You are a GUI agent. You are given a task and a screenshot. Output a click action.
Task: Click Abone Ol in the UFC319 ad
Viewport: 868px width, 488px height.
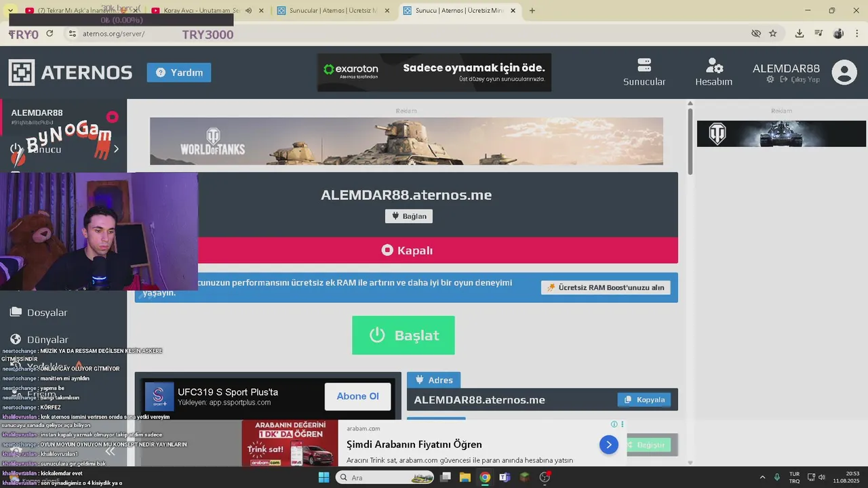click(357, 396)
